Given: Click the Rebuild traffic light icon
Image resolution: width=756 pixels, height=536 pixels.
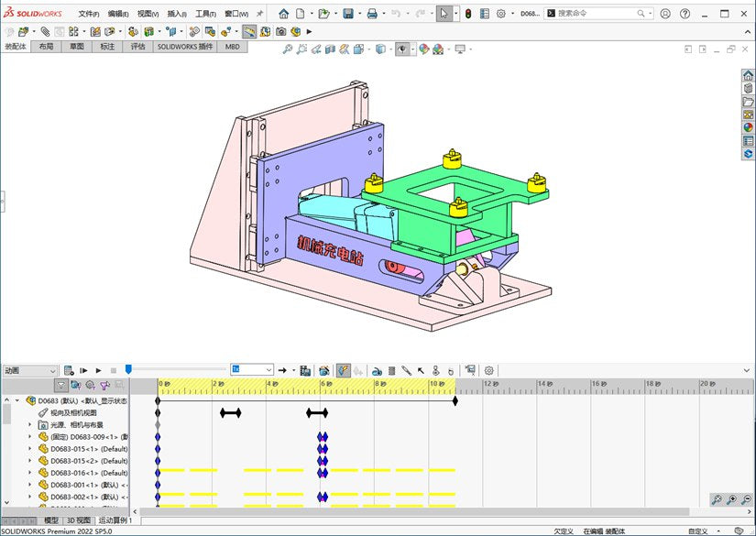Looking at the screenshot, I should pyautogui.click(x=468, y=14).
